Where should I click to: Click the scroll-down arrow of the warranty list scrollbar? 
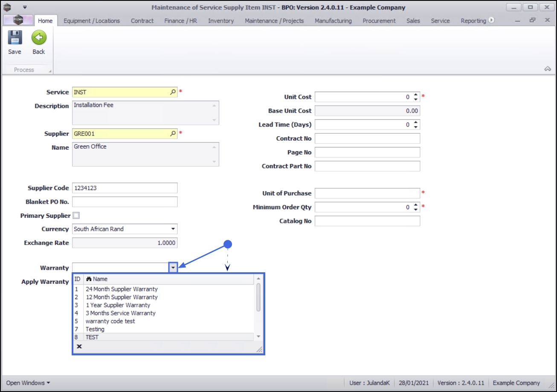click(x=258, y=337)
